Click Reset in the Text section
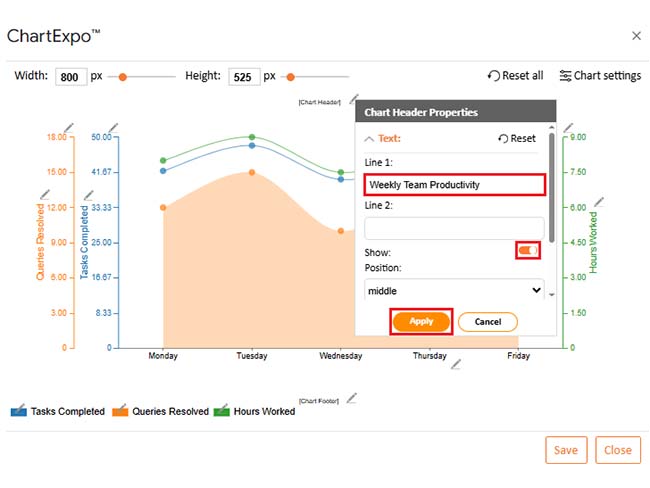 coord(517,139)
